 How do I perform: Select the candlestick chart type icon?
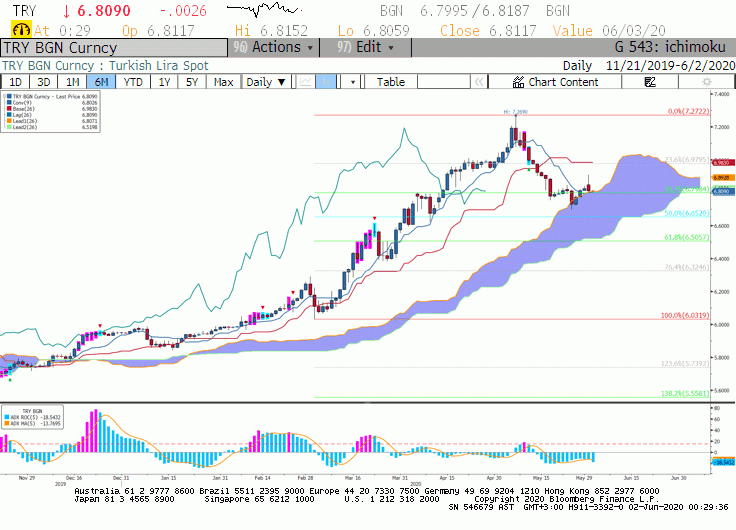(x=326, y=82)
